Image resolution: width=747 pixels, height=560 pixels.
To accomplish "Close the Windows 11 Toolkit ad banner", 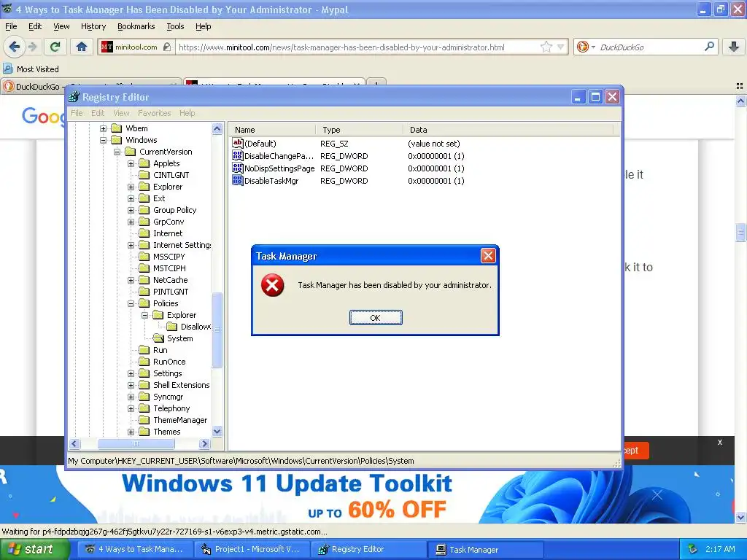I will [657, 495].
